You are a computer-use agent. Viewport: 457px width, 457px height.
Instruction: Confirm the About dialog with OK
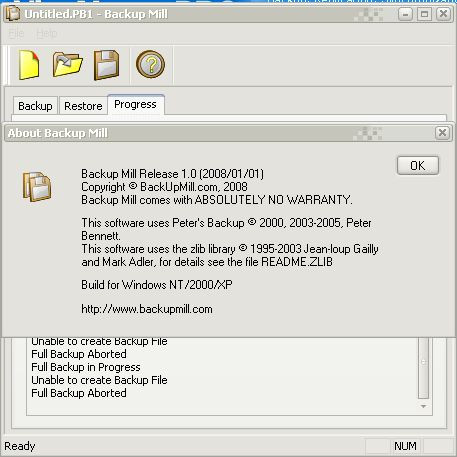coord(418,165)
